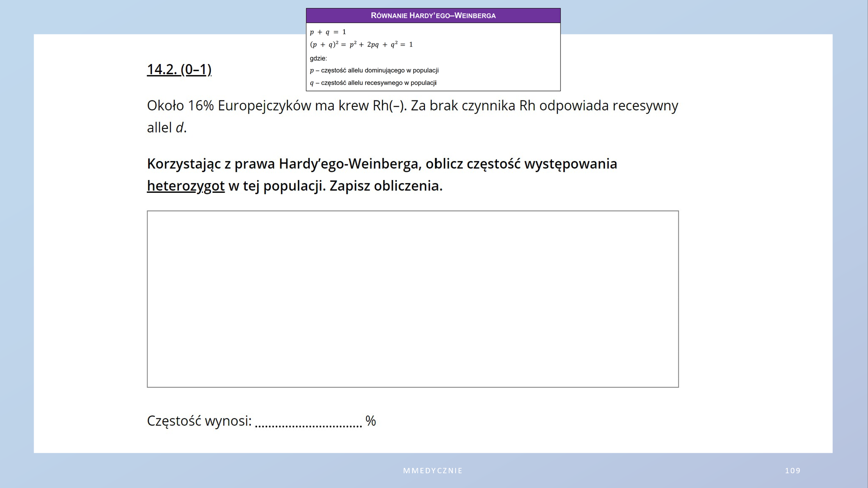Click the word Europejczyków in the paragraph
The height and width of the screenshot is (488, 868).
tap(264, 106)
